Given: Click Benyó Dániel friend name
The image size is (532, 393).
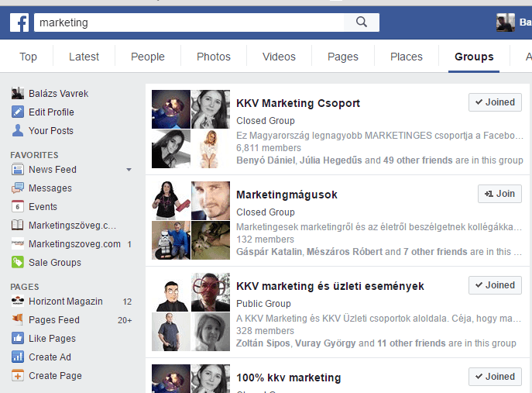Looking at the screenshot, I should click(266, 160).
